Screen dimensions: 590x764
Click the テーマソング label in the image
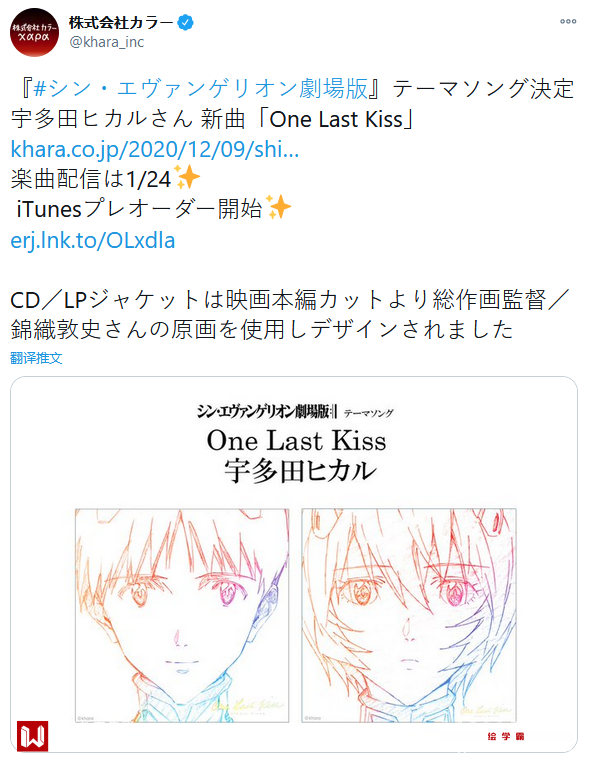click(368, 413)
